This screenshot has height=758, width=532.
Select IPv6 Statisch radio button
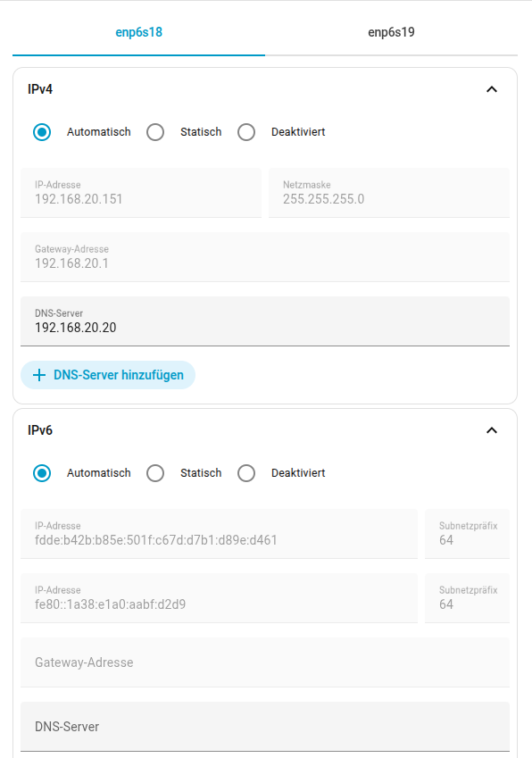click(155, 473)
